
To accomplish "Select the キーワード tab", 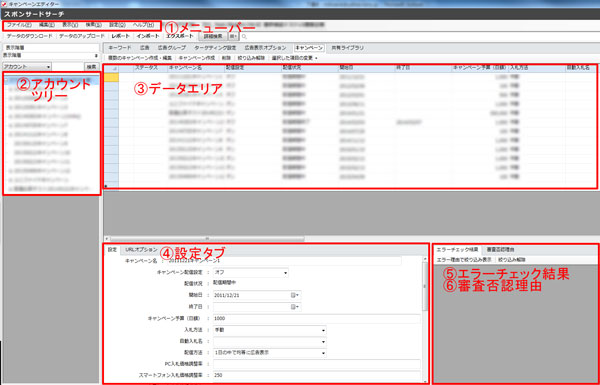I will [119, 48].
